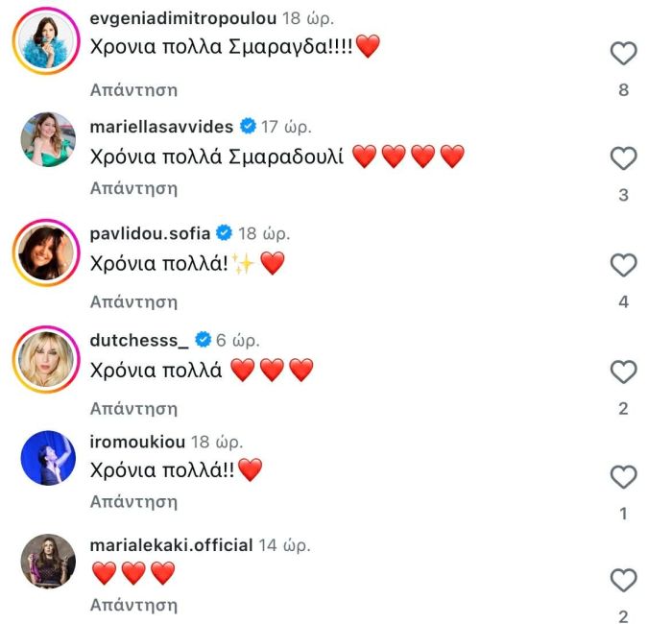Show likes count on evgeniadimitropoulou's comment
Screen dimensions: 672x624
point(624,90)
